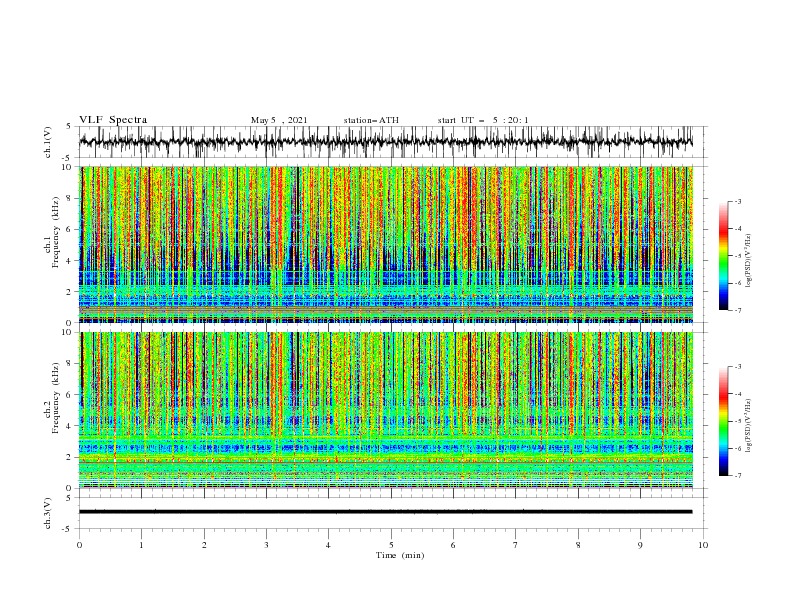Click the "ch.3(V)" waveform axis label

pyautogui.click(x=48, y=513)
